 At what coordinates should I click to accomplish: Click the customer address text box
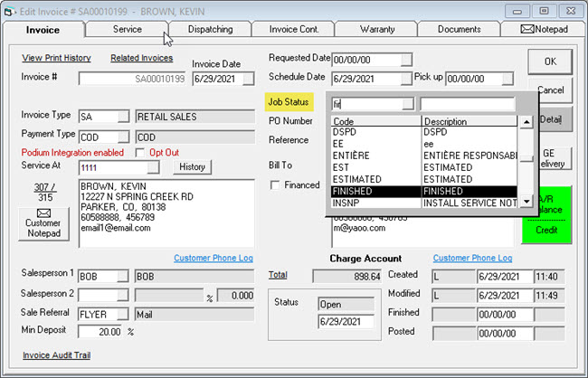(166, 213)
